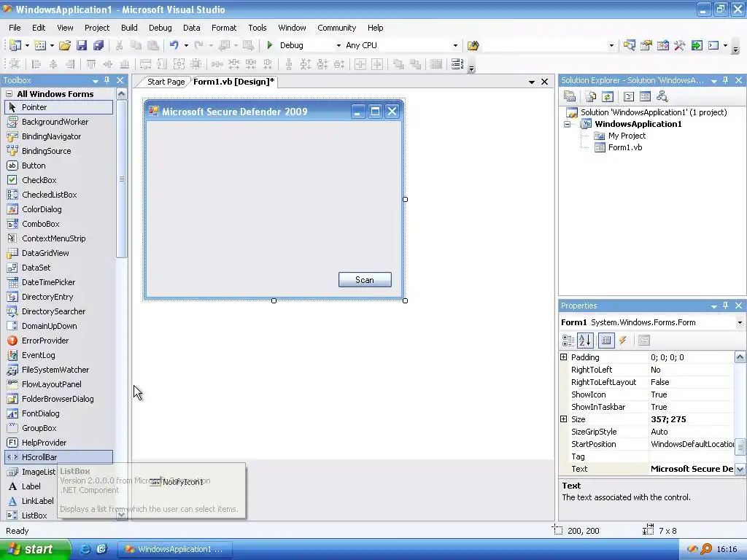Start debugging with the green play icon

[x=270, y=45]
